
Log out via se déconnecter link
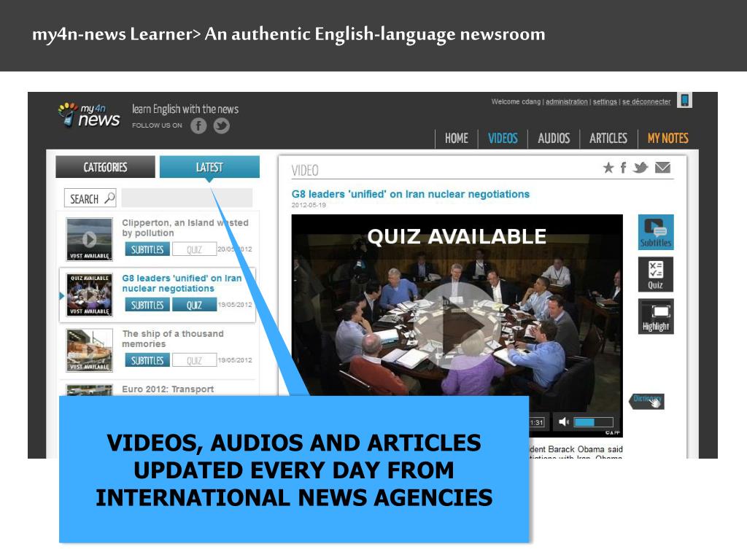click(646, 102)
